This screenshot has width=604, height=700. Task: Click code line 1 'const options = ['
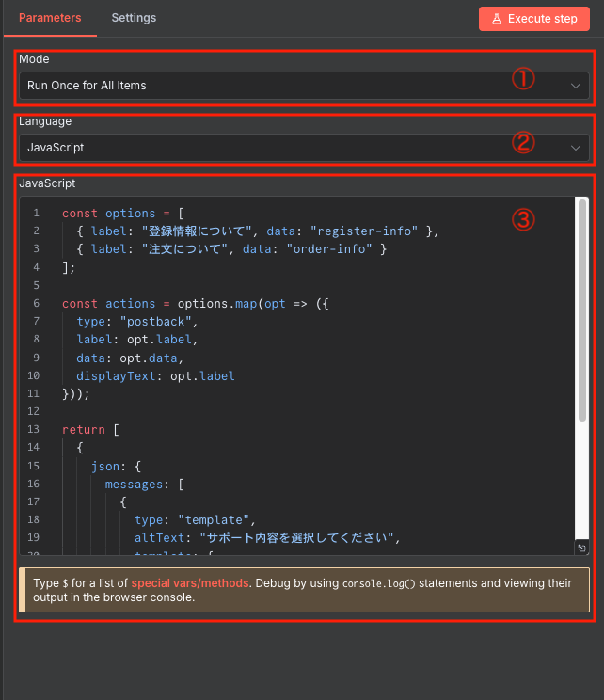coord(123,214)
